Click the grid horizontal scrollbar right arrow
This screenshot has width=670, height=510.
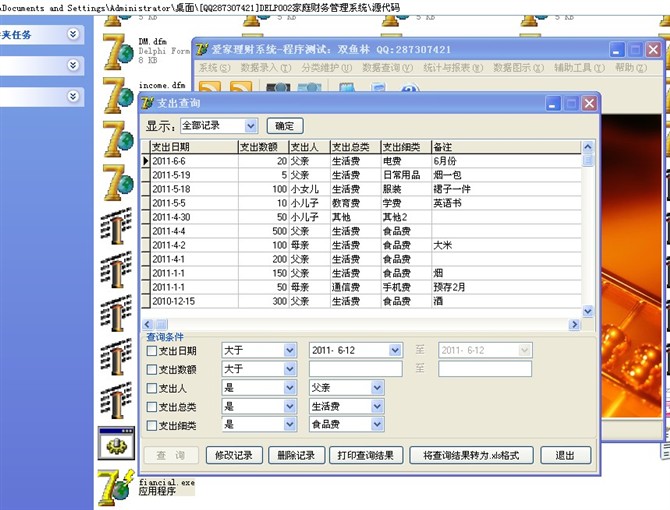(575, 325)
